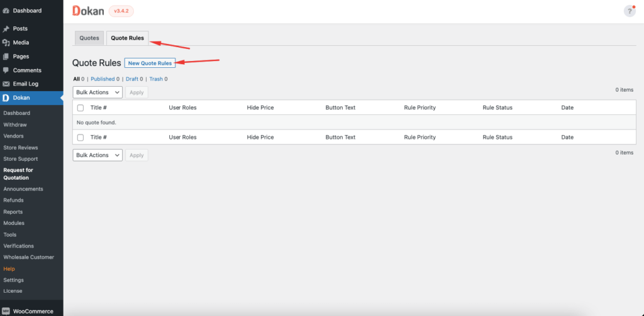Screen dimensions: 644x316
Task: Click the top Hide Price column header
Action: point(260,108)
